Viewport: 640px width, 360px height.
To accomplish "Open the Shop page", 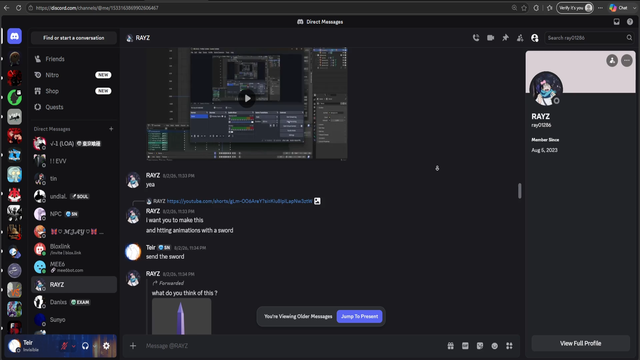I will (74, 91).
